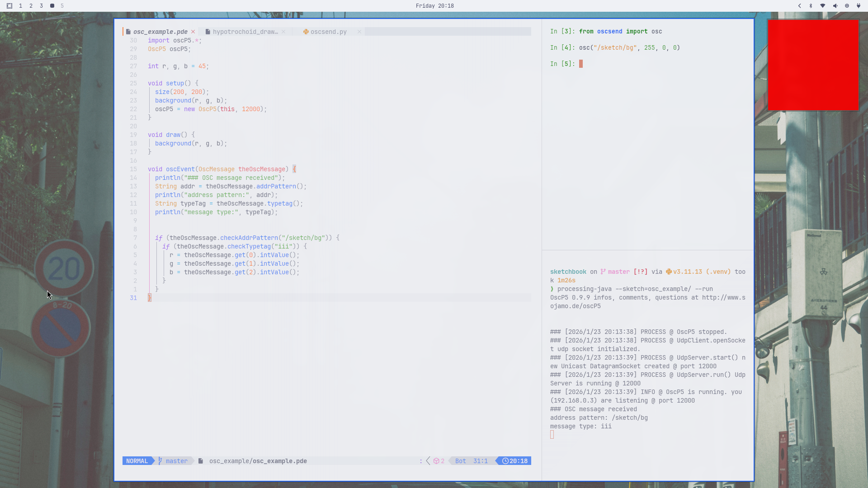Switch to workspace 2 in the top bar

(31, 6)
